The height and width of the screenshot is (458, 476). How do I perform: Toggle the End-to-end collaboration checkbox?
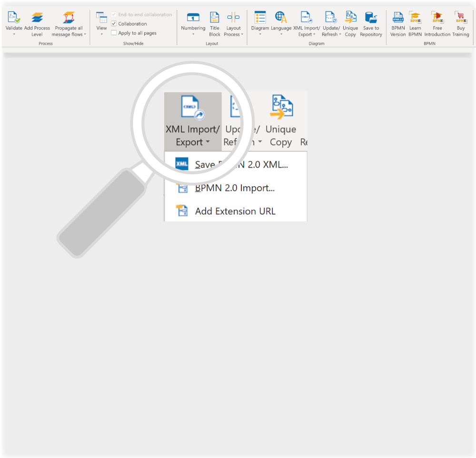coord(114,15)
